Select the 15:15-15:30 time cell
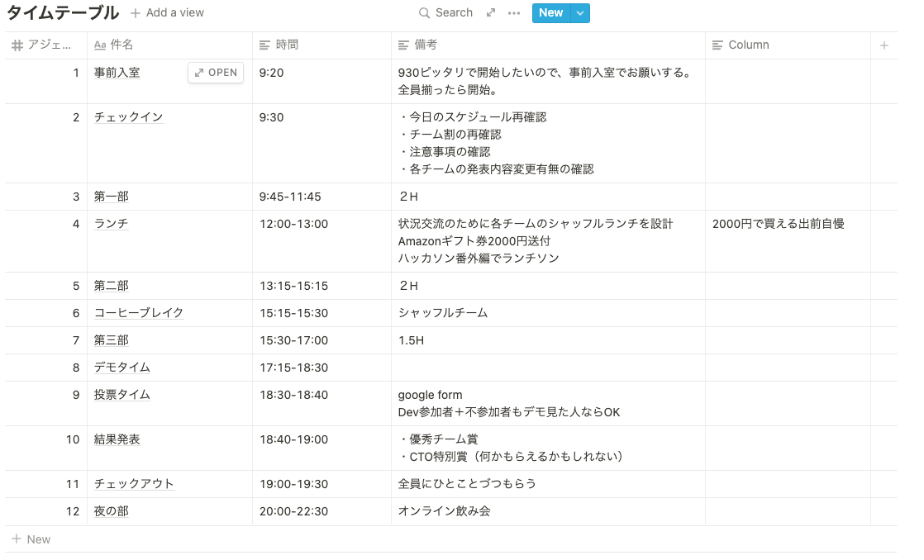Image resolution: width=924 pixels, height=560 pixels. point(321,313)
